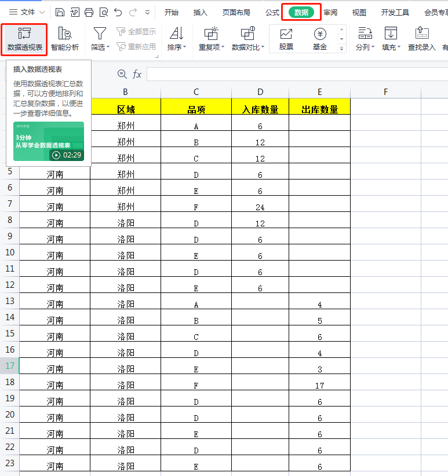Click the 筛选 filter funnel icon
Viewport: 448px width, 476px height.
pos(100,34)
